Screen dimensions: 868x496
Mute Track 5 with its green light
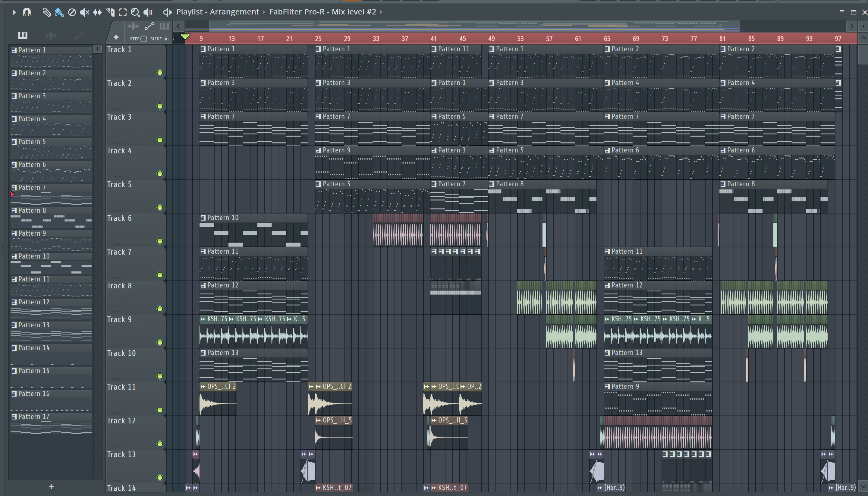(160, 207)
